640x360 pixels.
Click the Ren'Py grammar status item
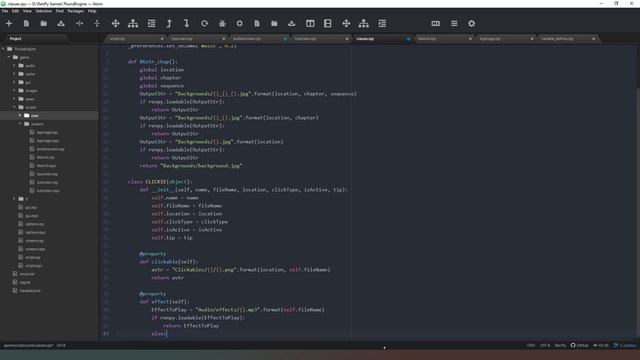(x=560, y=345)
